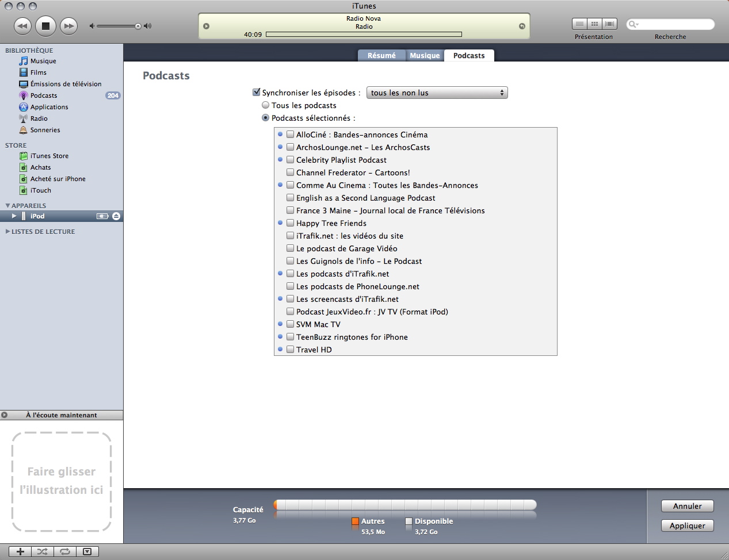Check Les Guignols de l'info podcast
Viewport: 729px width, 560px height.
pos(291,261)
